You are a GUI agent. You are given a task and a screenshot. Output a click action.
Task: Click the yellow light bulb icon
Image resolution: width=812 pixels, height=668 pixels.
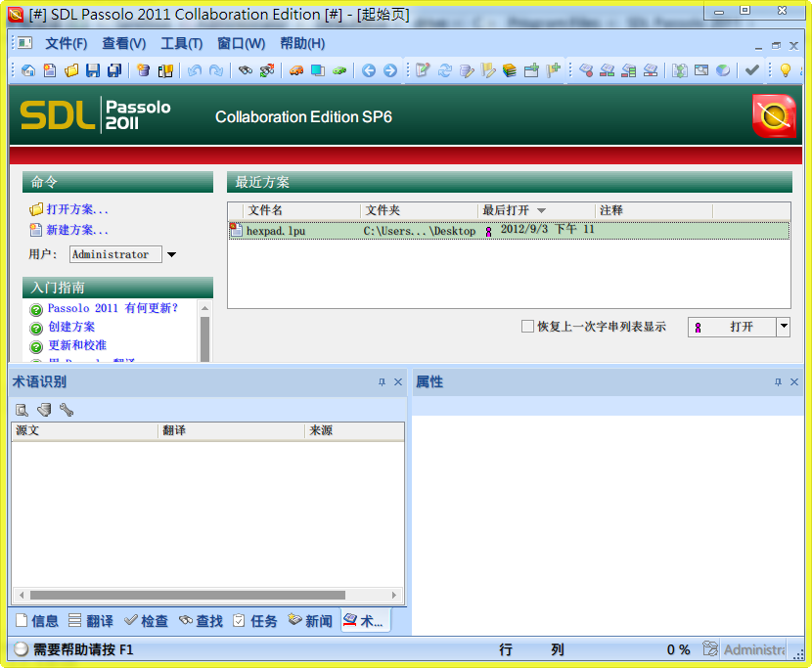(x=785, y=70)
